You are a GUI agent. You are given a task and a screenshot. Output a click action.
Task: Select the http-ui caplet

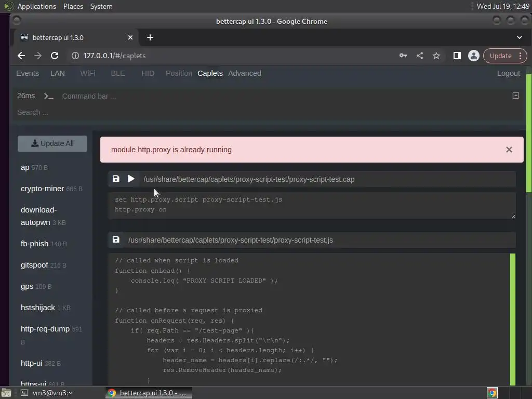pyautogui.click(x=41, y=363)
